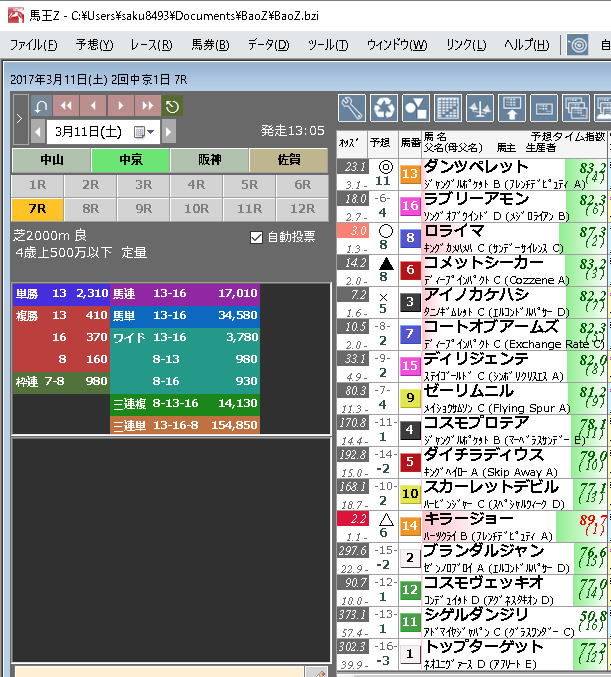
Task: Open the calendar dropdown for 3月11日(土)
Action: [x=144, y=132]
